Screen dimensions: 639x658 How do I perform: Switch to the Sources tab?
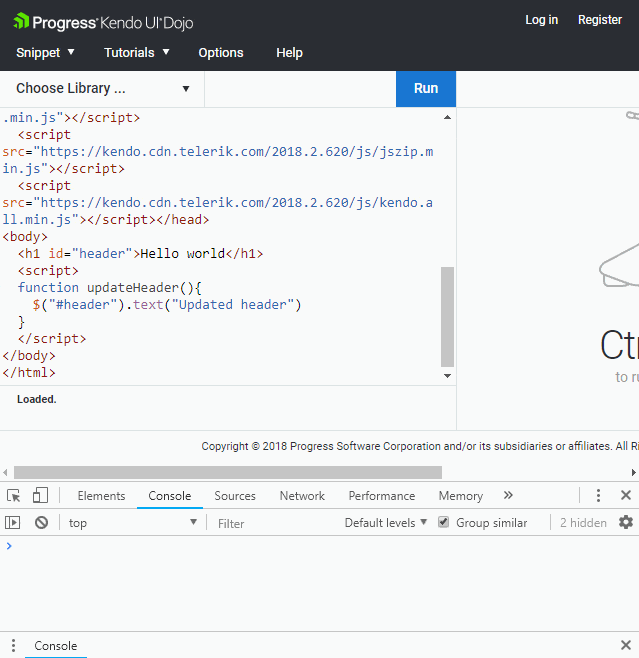235,496
